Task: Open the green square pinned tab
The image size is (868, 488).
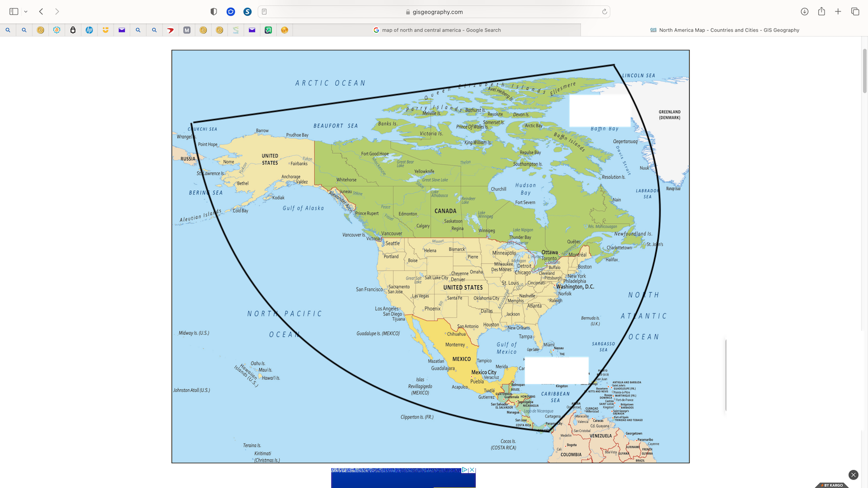Action: coord(268,30)
